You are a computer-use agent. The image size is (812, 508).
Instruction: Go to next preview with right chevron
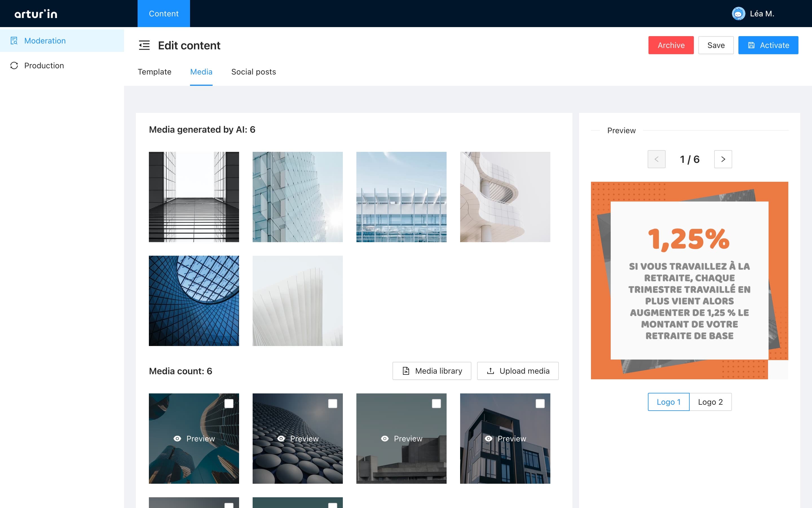(x=723, y=159)
